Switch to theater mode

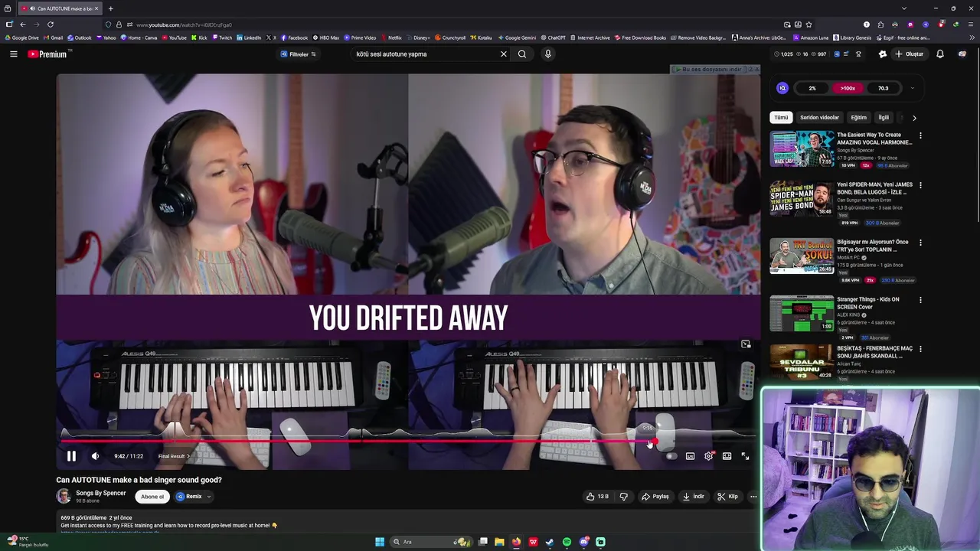pos(727,456)
